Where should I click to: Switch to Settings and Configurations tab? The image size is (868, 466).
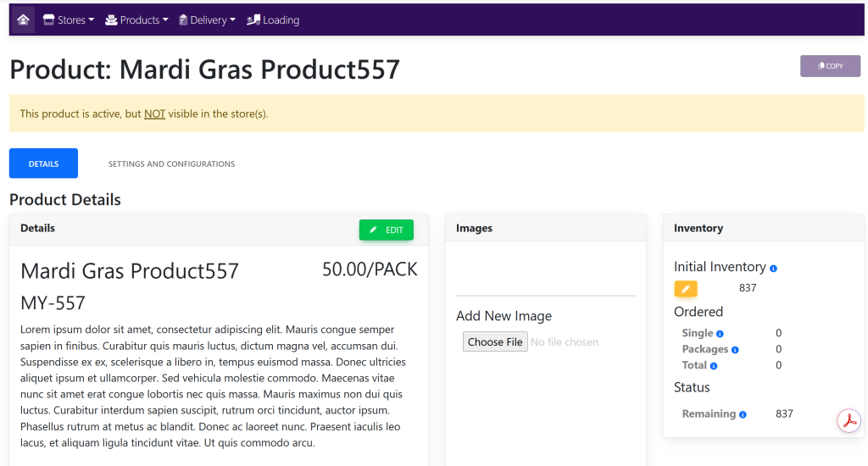tap(171, 164)
